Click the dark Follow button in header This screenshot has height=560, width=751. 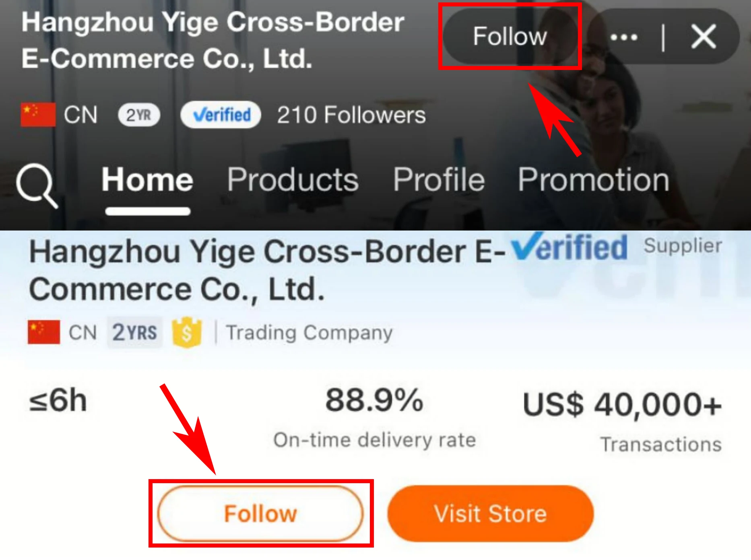[x=510, y=37]
